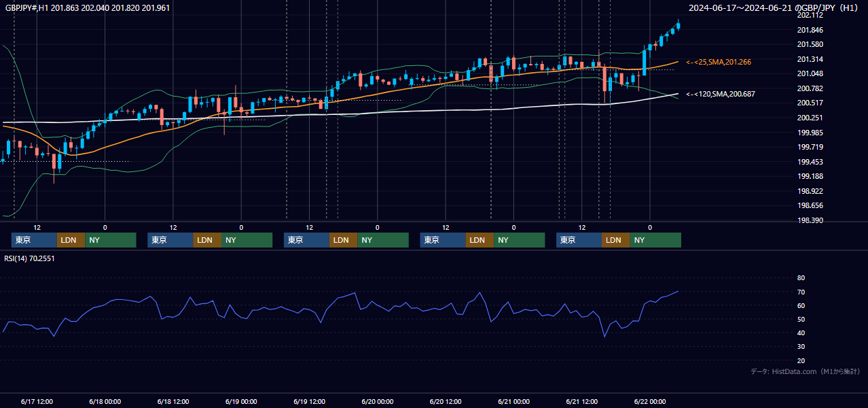
Task: Select the 2024-06-17〜2024-06-21 GBP/JPY (H1) title
Action: (774, 8)
